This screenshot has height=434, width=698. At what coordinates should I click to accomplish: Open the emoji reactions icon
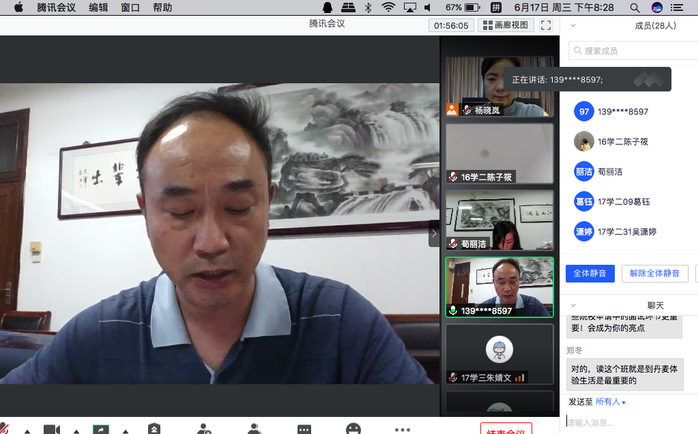[353, 429]
